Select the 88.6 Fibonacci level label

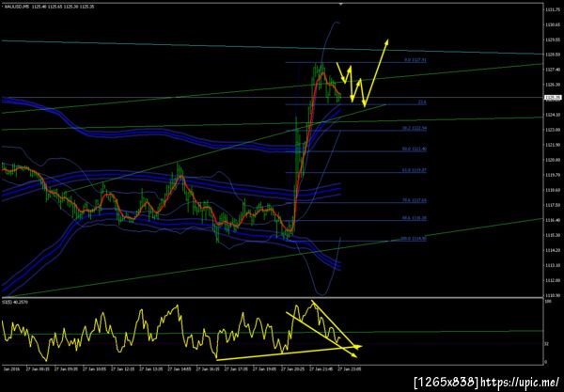coord(415,218)
